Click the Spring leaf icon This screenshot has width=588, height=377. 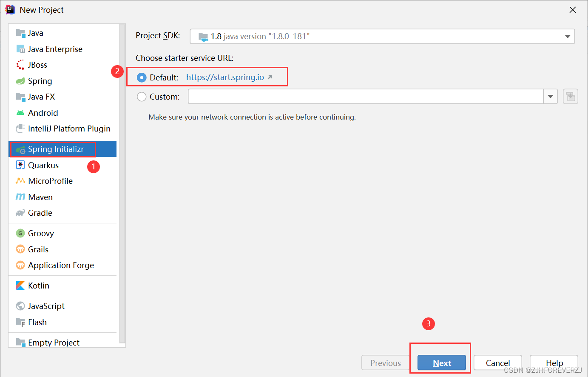point(20,81)
